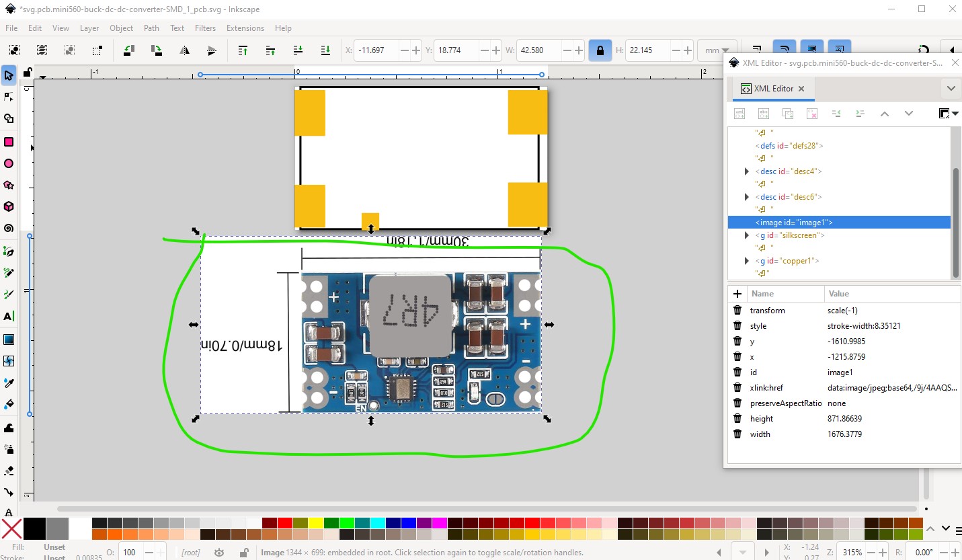Select the Dropper color picker tool
This screenshot has height=560, width=962.
(x=9, y=383)
